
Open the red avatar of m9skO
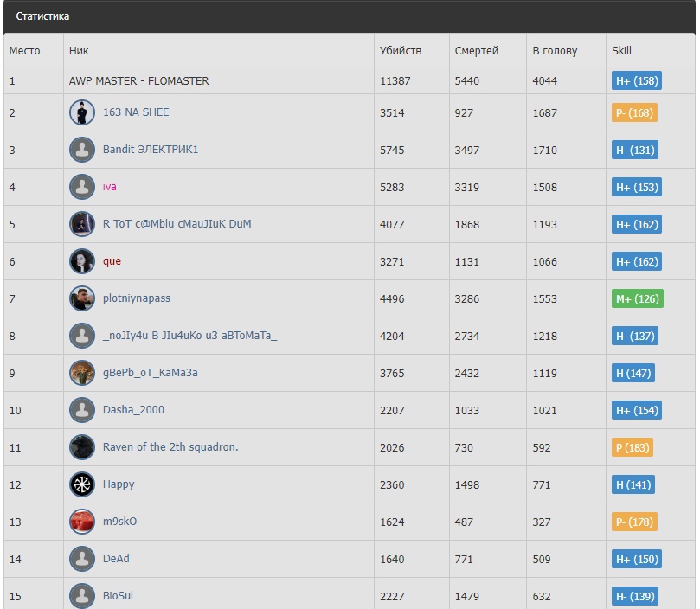tap(82, 522)
